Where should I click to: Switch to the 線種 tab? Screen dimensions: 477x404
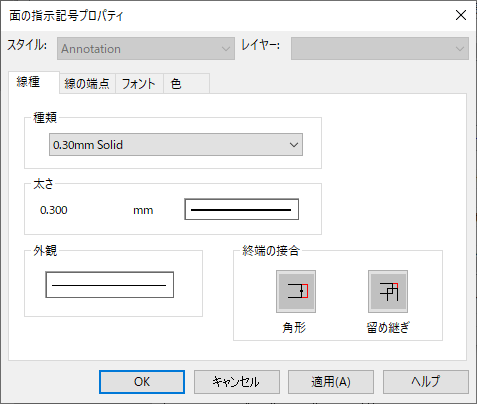pos(34,82)
